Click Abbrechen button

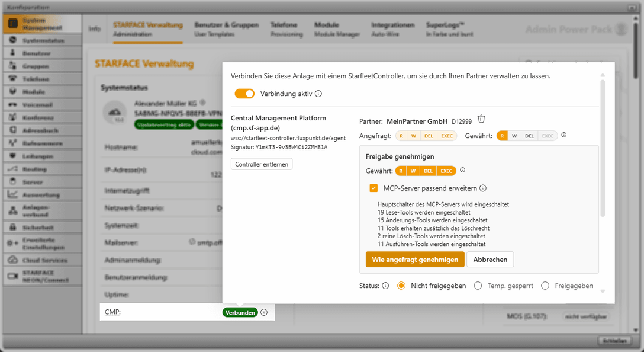[x=490, y=260]
